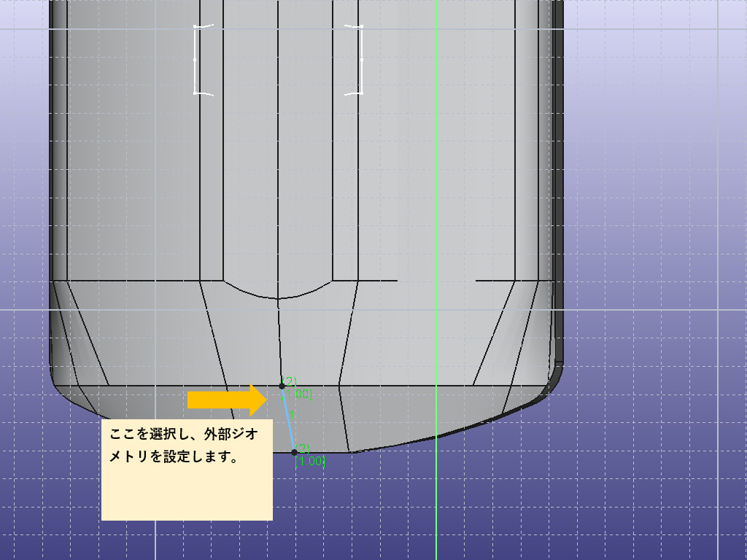Click the dark right side edge of model
The height and width of the screenshot is (560, 747).
pos(559,182)
